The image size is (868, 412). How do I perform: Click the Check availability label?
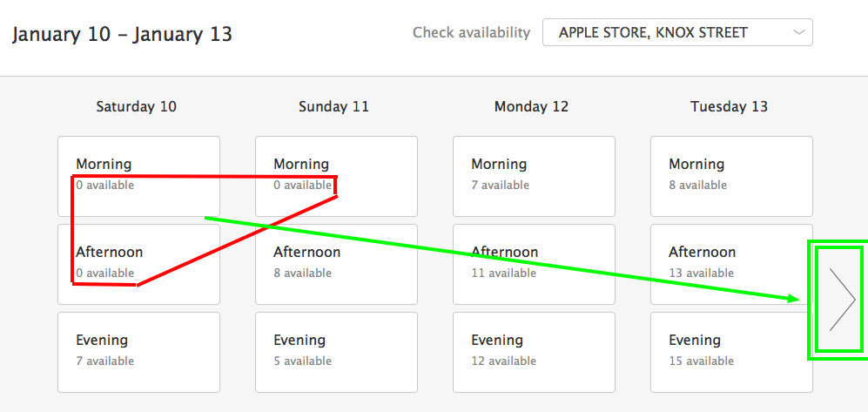click(x=471, y=32)
